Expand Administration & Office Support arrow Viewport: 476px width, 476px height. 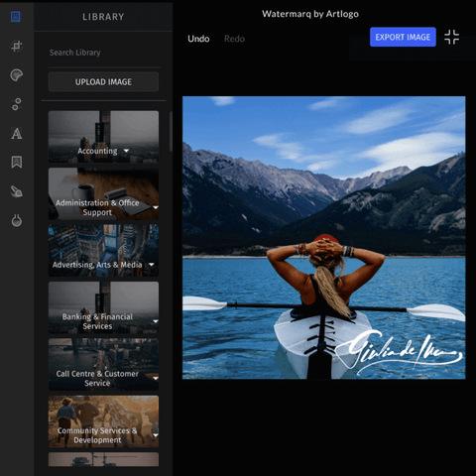[156, 207]
